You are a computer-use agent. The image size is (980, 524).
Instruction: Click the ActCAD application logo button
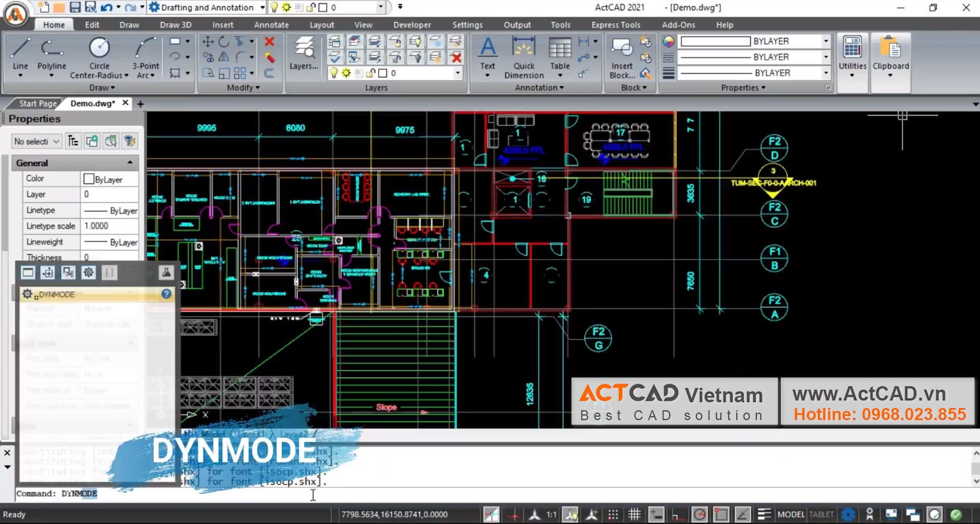(16, 13)
